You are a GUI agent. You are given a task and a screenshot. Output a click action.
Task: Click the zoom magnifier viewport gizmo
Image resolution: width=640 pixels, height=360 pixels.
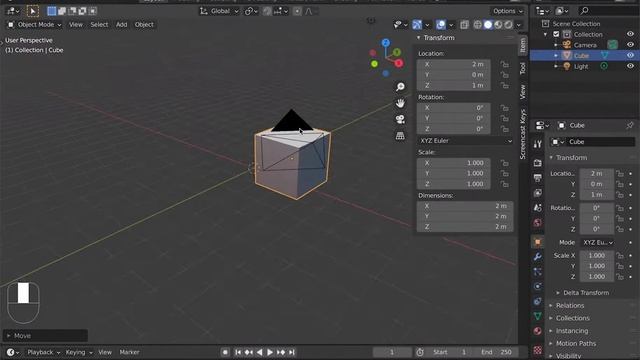pyautogui.click(x=400, y=87)
